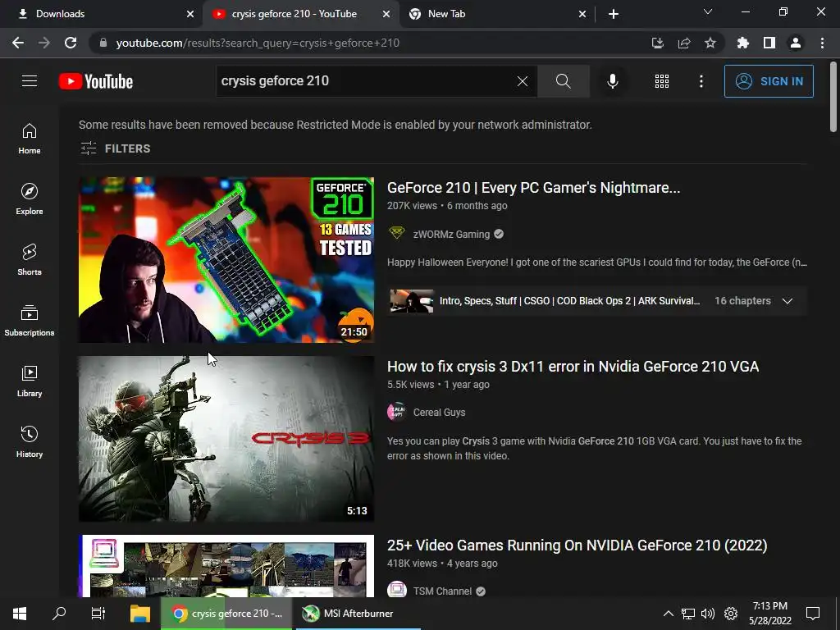This screenshot has width=840, height=630.
Task: Share this page from the address bar
Action: tap(684, 43)
